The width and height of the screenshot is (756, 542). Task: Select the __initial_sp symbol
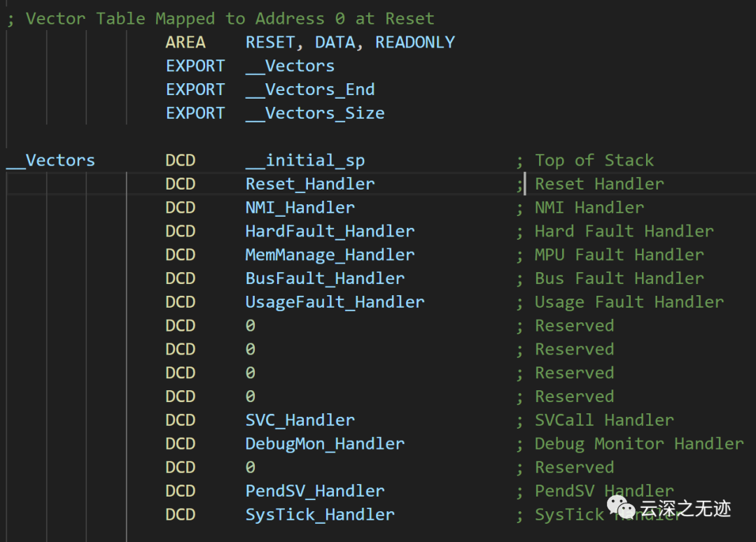tap(305, 160)
